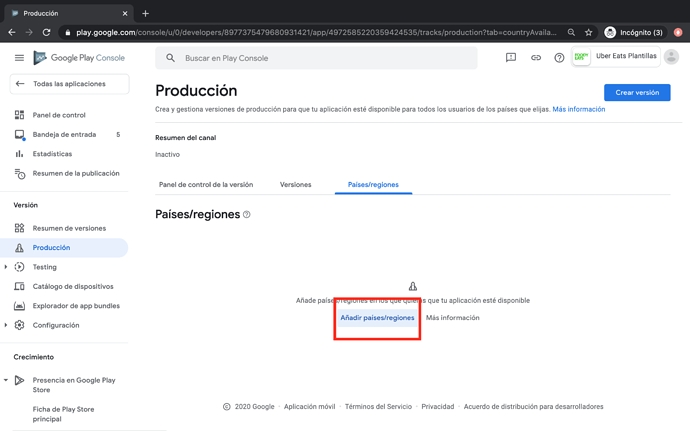Go back to Todas las aplicaciones

click(69, 84)
